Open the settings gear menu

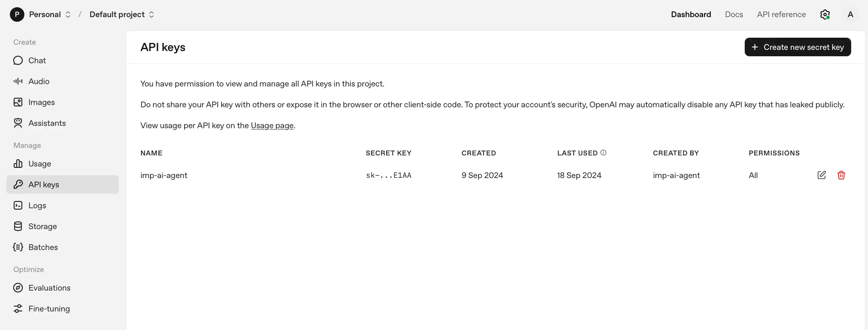coord(825,14)
